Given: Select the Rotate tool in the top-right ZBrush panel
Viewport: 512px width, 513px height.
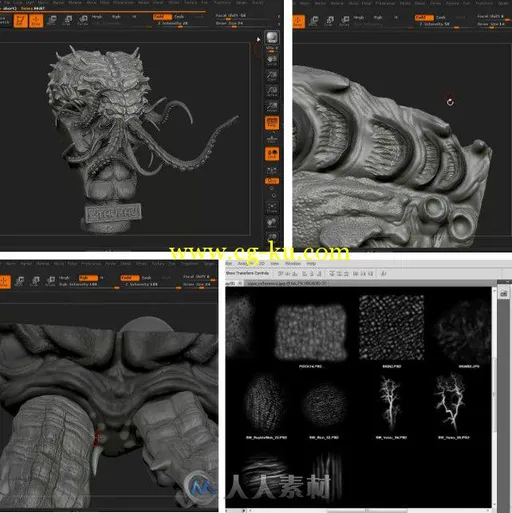Looking at the screenshot, I should tap(344, 21).
